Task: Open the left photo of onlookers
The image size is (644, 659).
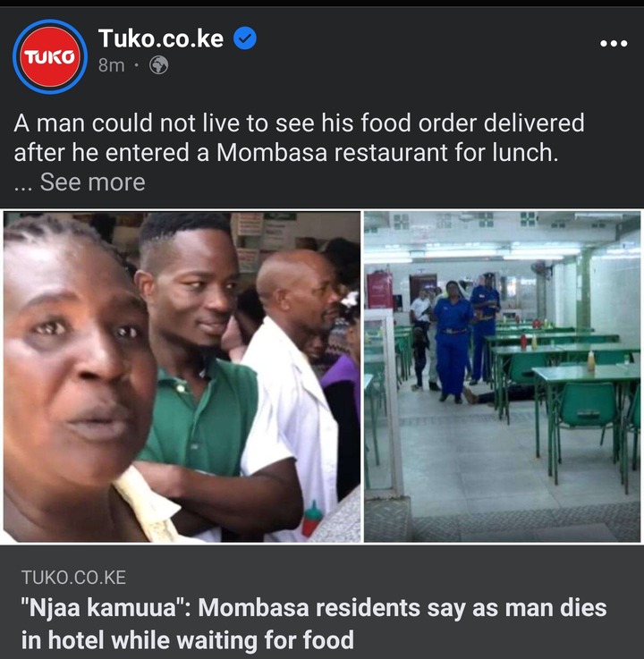Action: point(182,376)
